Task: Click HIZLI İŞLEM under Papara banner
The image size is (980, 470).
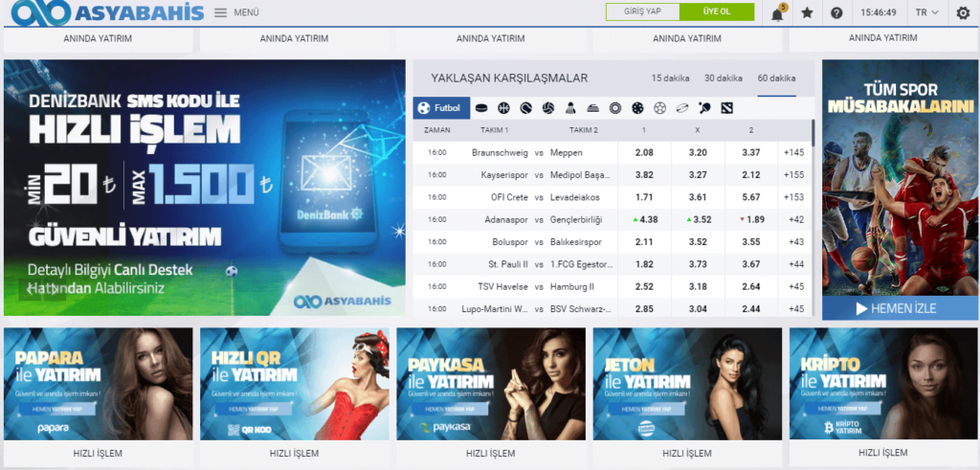Action: [x=99, y=453]
